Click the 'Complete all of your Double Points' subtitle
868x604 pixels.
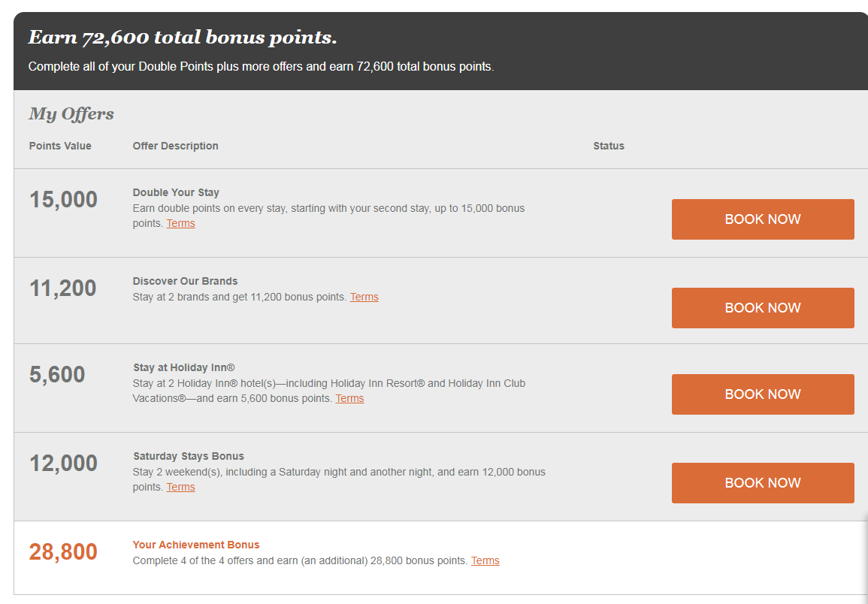pos(262,66)
